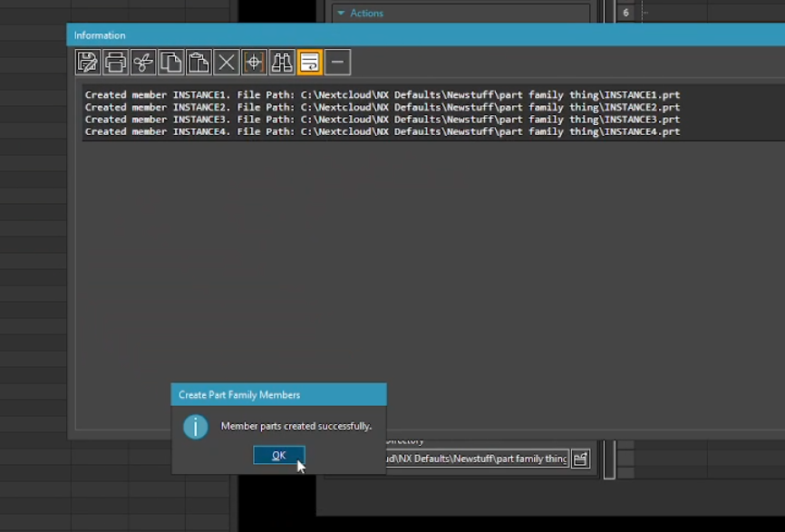This screenshot has height=532, width=785.
Task: Click the minus icon in Information toolbar
Action: 337,62
